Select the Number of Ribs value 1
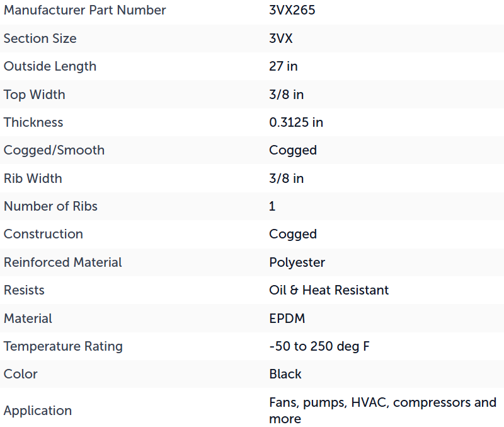Image resolution: width=504 pixels, height=427 pixels. pyautogui.click(x=272, y=207)
